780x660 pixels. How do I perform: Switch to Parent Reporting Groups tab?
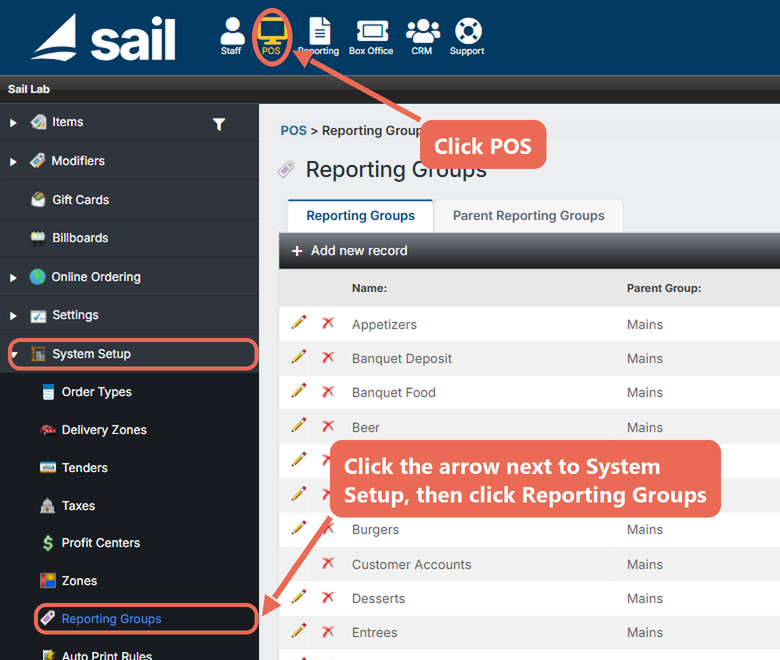[528, 215]
